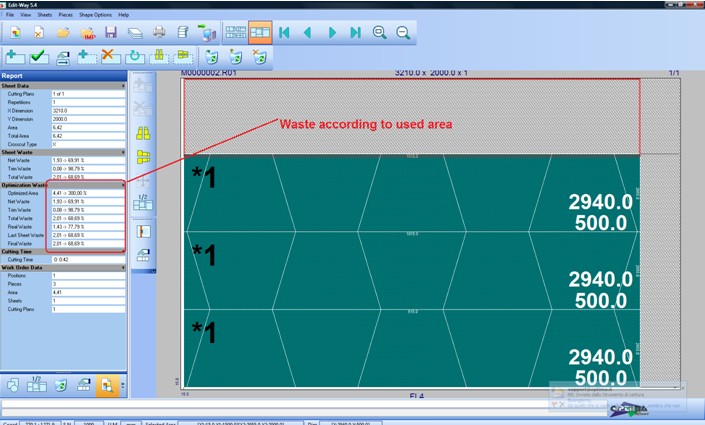Click the recycle bin with X icon
Screen dimensions: 705x425
point(259,57)
